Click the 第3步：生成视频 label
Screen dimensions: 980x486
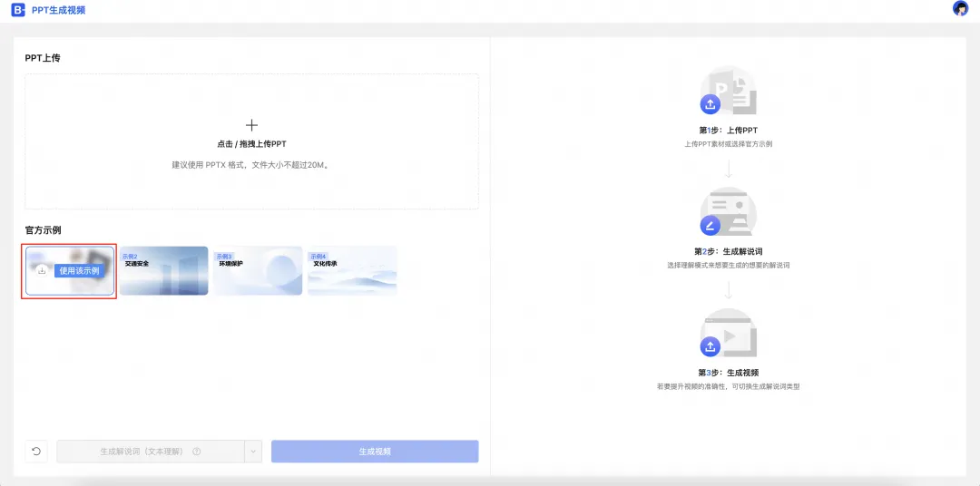coord(728,373)
